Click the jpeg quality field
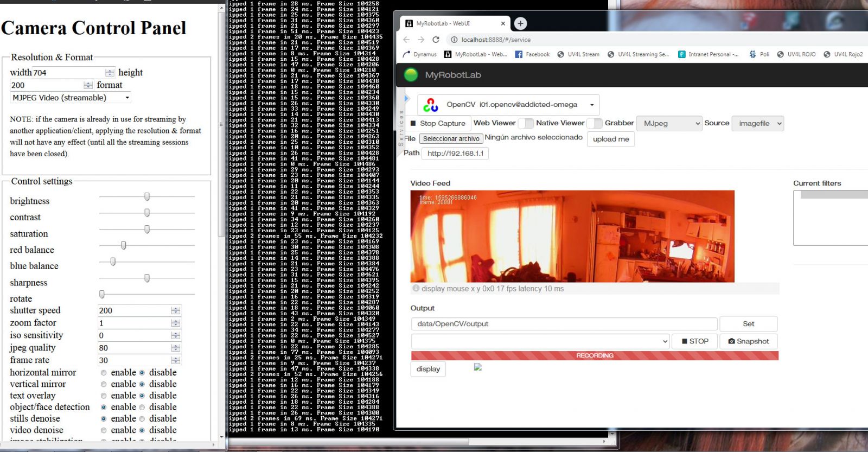Viewport: 868px width, 452px height. [139, 348]
